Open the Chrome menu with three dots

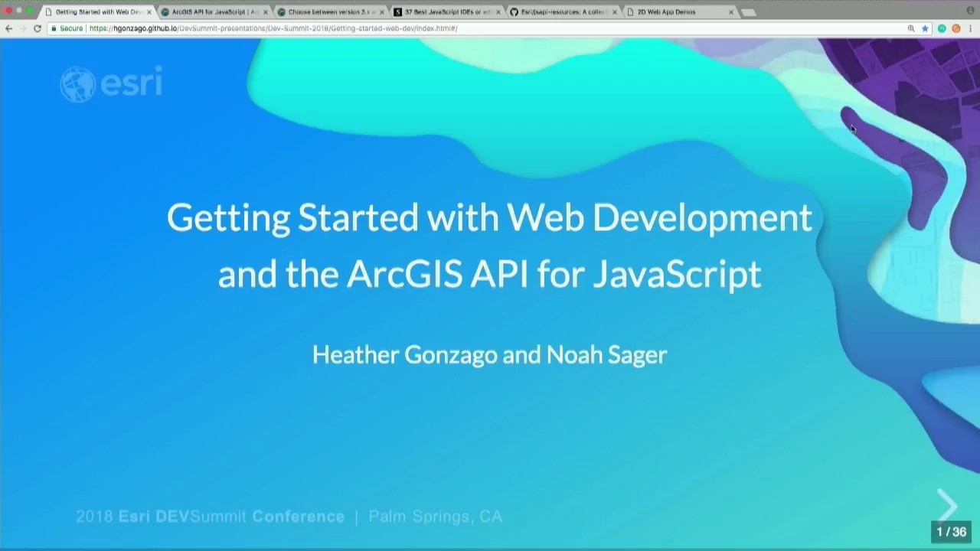coord(970,28)
